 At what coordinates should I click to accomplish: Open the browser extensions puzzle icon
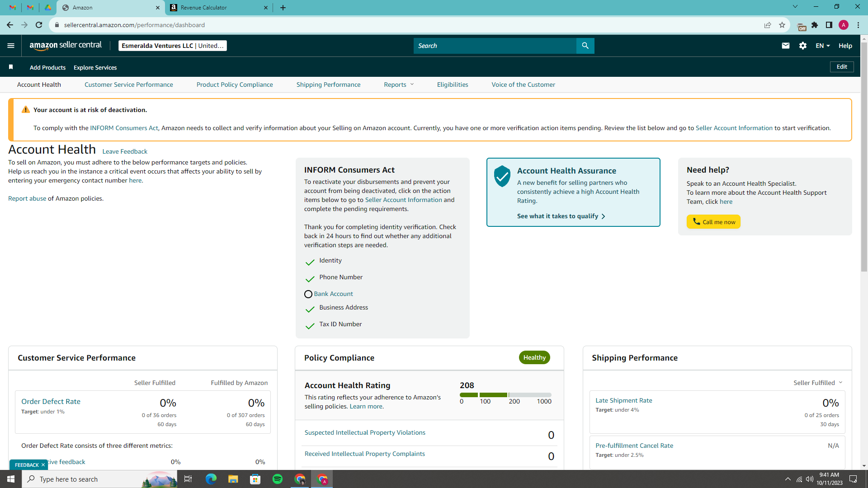(x=815, y=25)
